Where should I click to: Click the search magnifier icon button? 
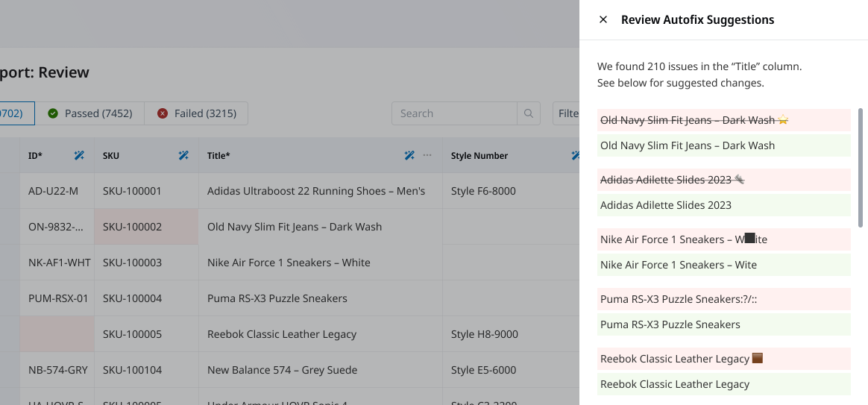[528, 113]
